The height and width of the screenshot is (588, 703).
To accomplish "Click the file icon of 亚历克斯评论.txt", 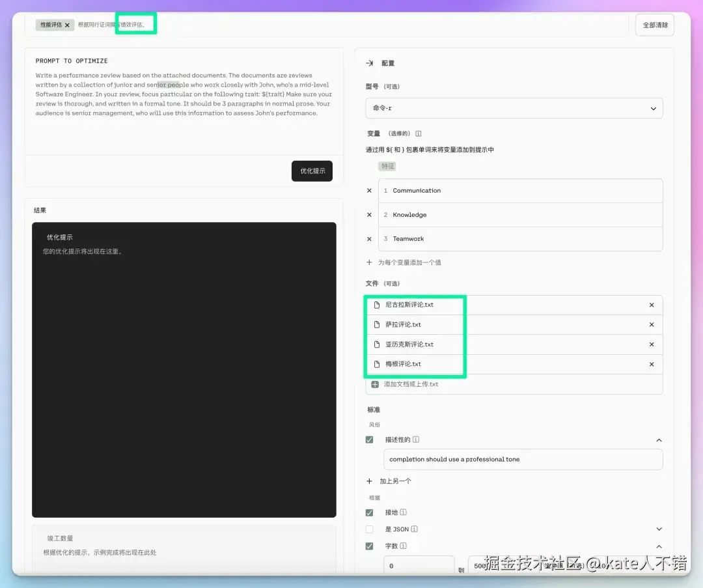I will tap(377, 344).
